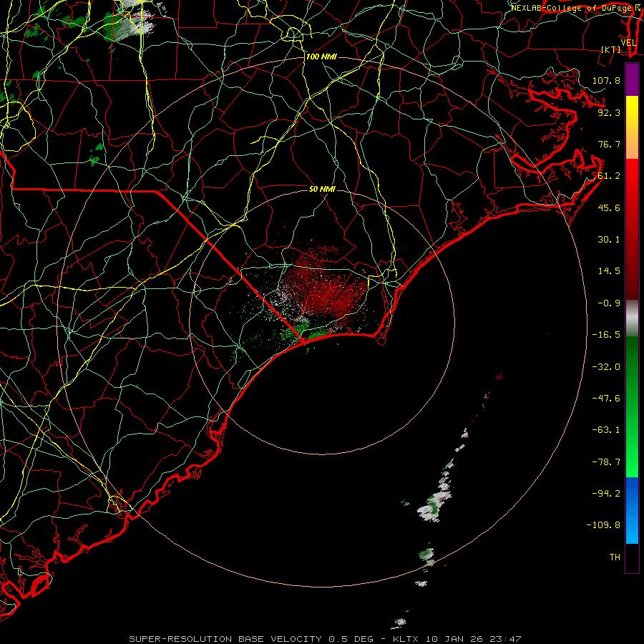The height and width of the screenshot is (644, 644).
Task: Click the -63.1 velocity scale value
Action: click(606, 430)
